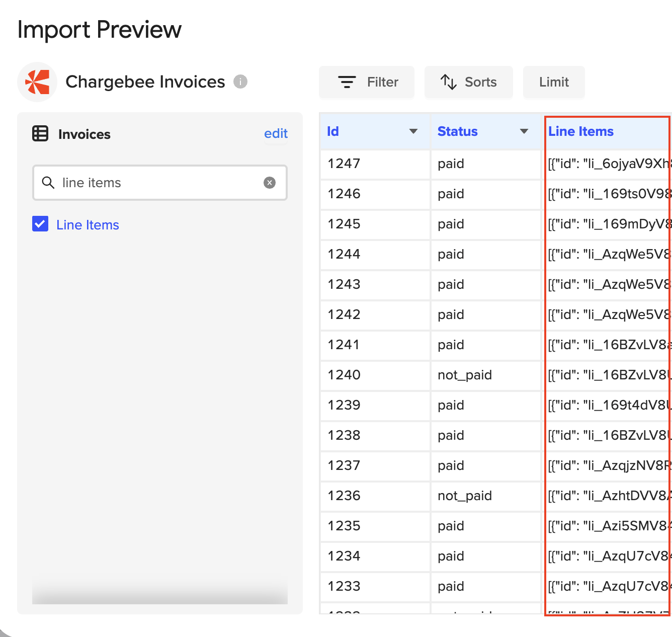
Task: Click the Sorts arrows icon
Action: (x=448, y=82)
